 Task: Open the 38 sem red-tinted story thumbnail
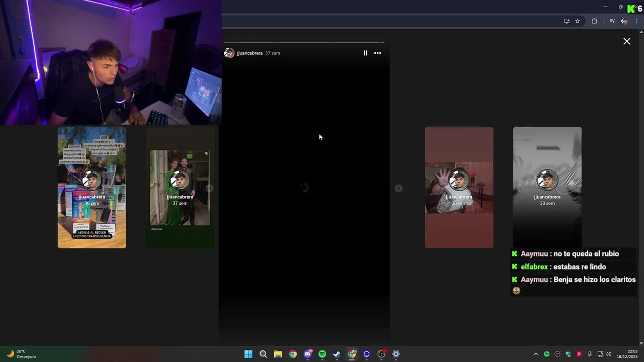coord(459,187)
